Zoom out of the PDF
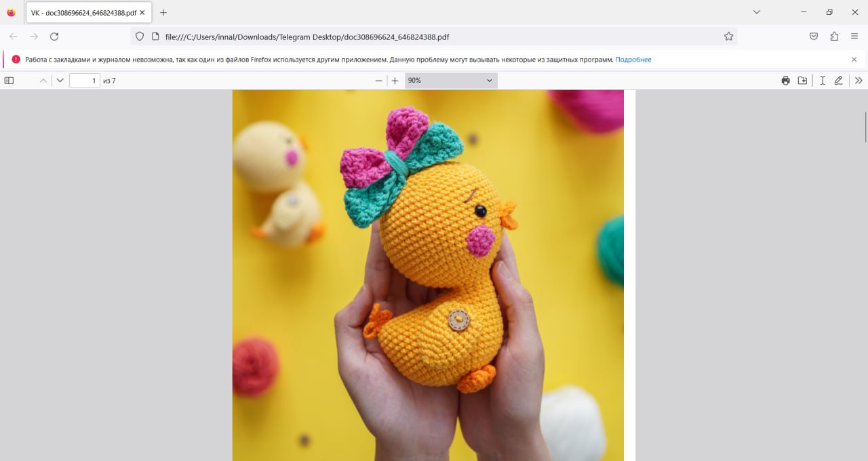Screen dimensions: 868x461 (x=379, y=81)
